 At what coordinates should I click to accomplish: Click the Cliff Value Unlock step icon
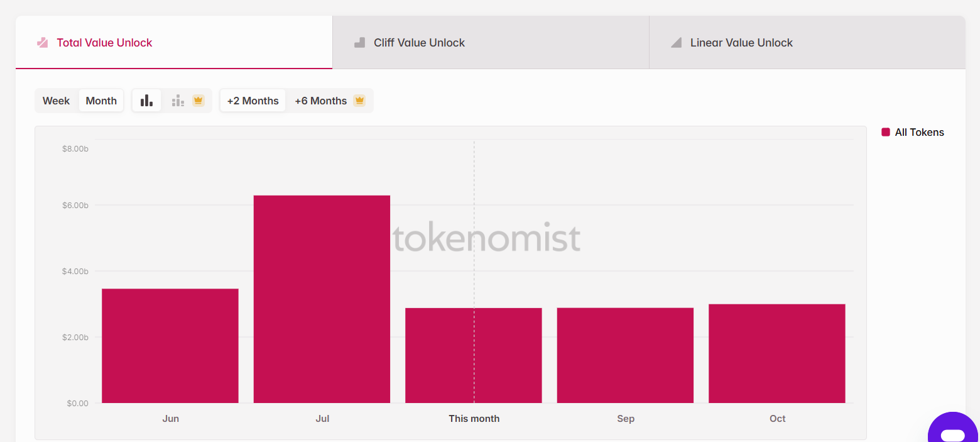click(359, 43)
